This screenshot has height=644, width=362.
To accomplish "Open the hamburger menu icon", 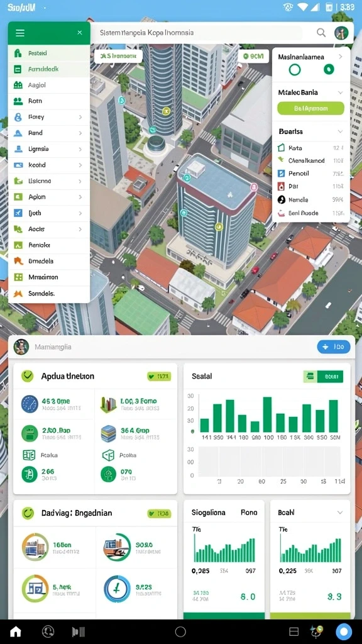I will tap(19, 33).
